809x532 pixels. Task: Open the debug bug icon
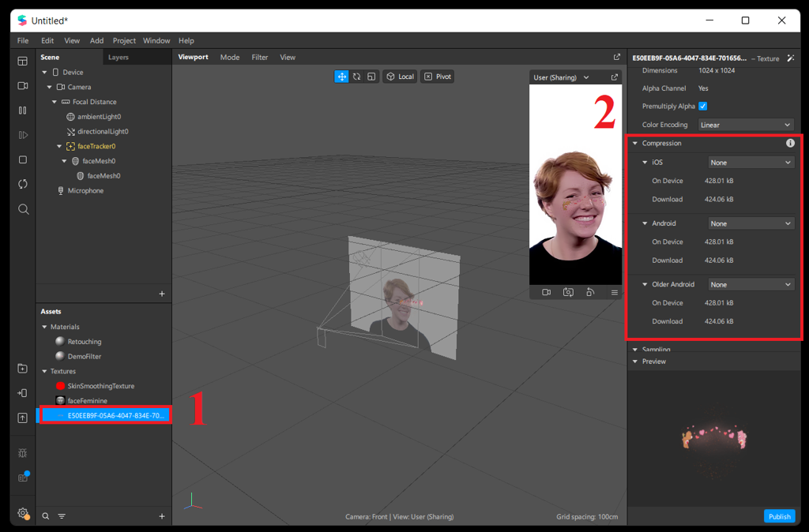pos(23,452)
